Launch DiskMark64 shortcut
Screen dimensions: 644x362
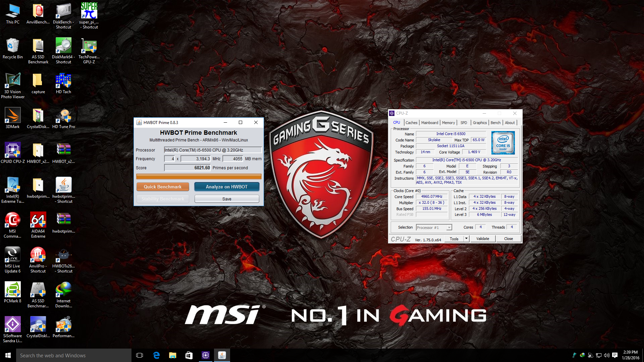pos(63,51)
